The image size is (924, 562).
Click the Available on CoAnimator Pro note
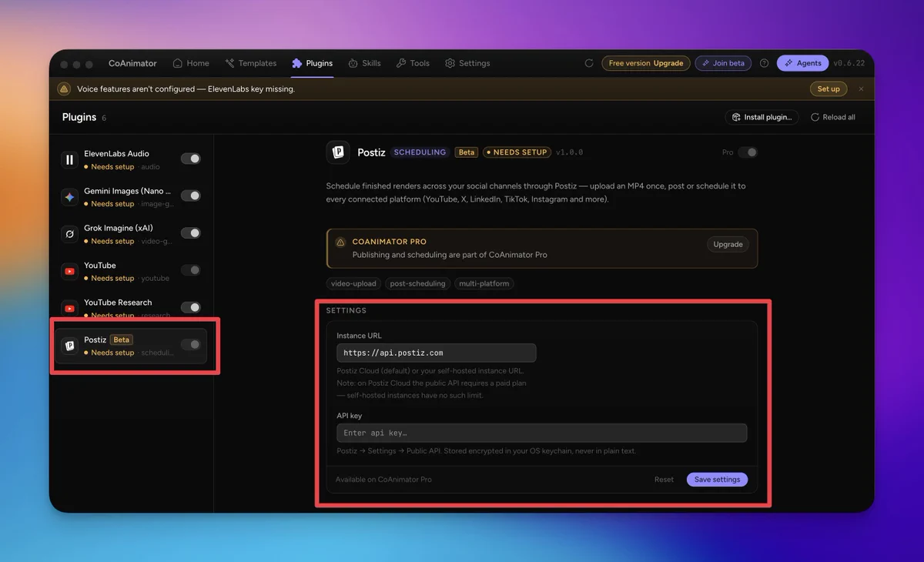click(383, 480)
